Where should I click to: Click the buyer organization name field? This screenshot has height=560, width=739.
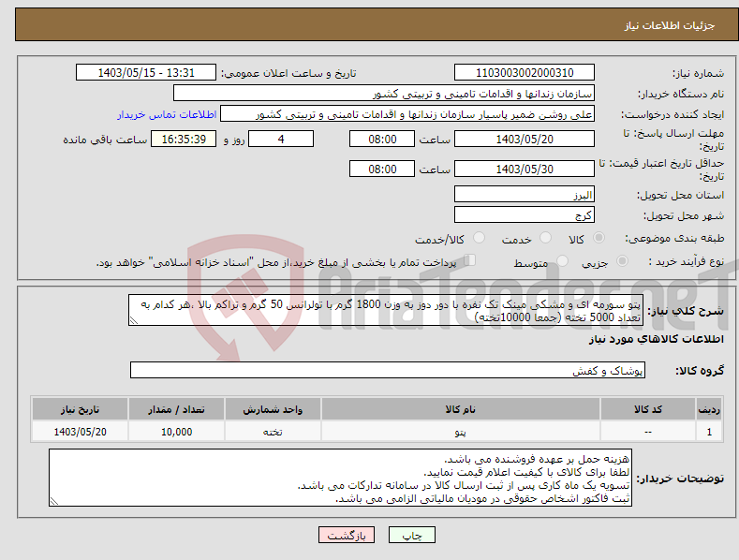pos(384,93)
